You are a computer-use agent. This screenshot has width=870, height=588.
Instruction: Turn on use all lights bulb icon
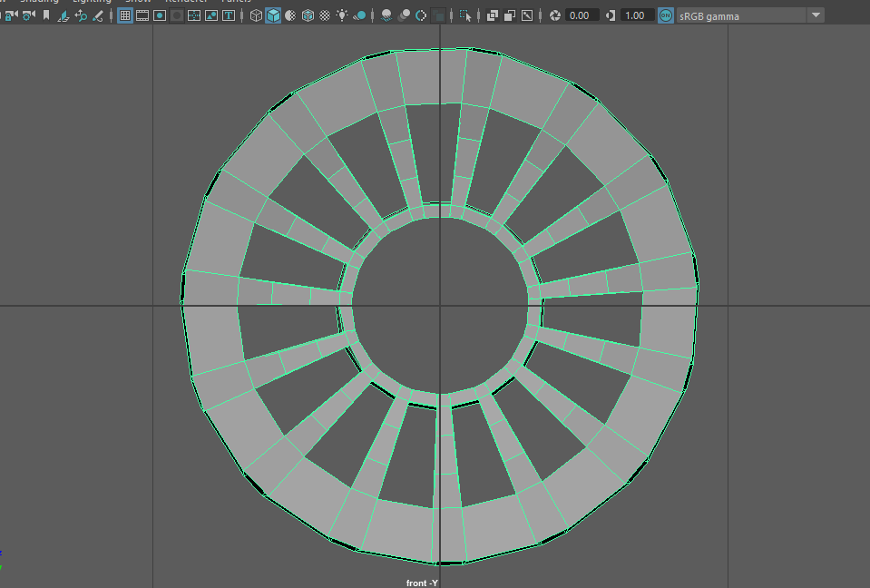342,15
